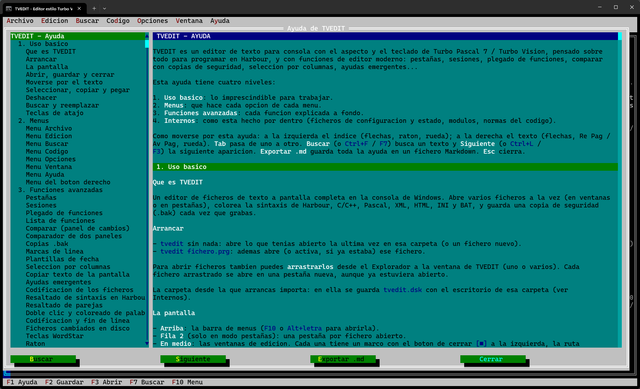Click the index scrollbar thumb
640x389 pixels.
click(x=147, y=44)
